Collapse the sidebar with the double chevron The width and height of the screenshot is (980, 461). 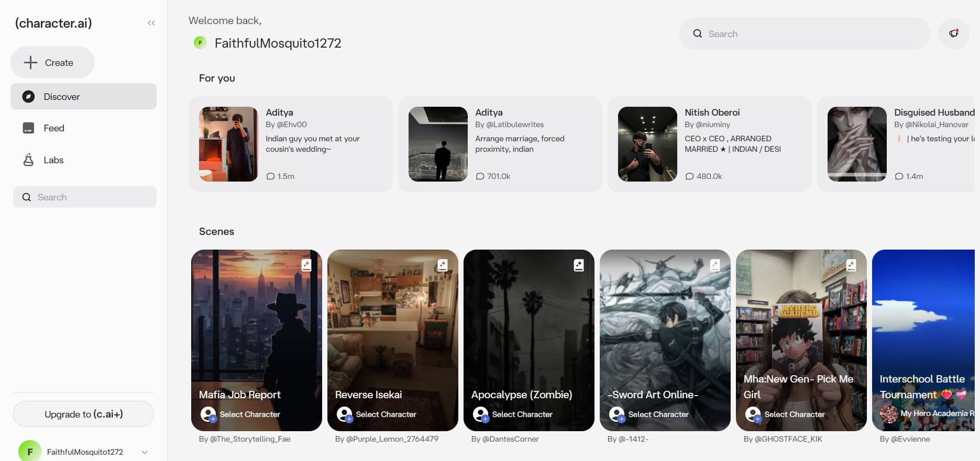click(x=151, y=23)
